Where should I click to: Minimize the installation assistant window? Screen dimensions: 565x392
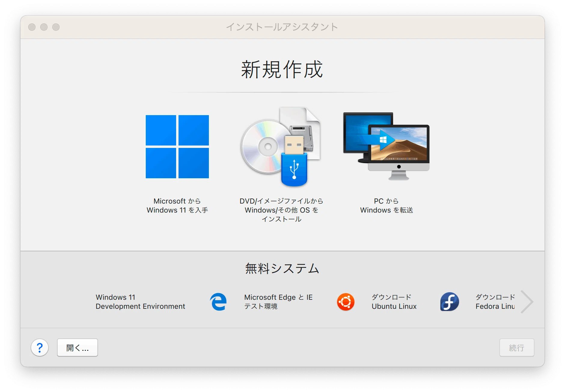(44, 27)
